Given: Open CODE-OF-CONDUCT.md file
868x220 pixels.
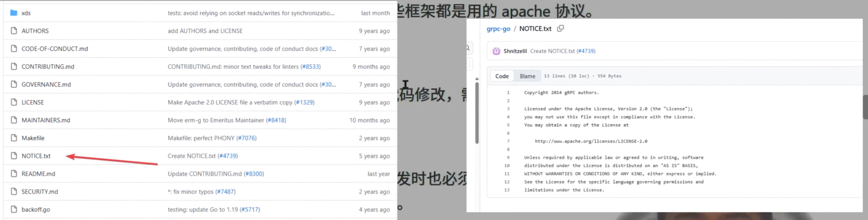Looking at the screenshot, I should point(55,48).
